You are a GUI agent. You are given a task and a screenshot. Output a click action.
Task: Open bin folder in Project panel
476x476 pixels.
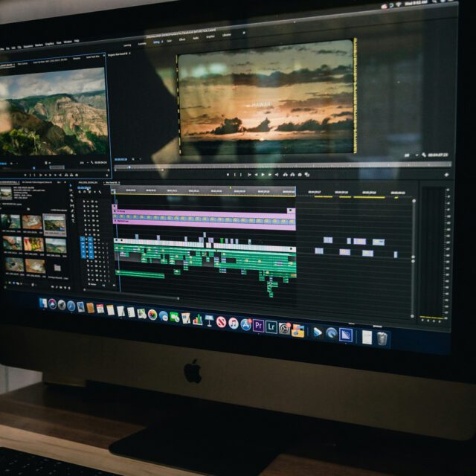(57, 268)
